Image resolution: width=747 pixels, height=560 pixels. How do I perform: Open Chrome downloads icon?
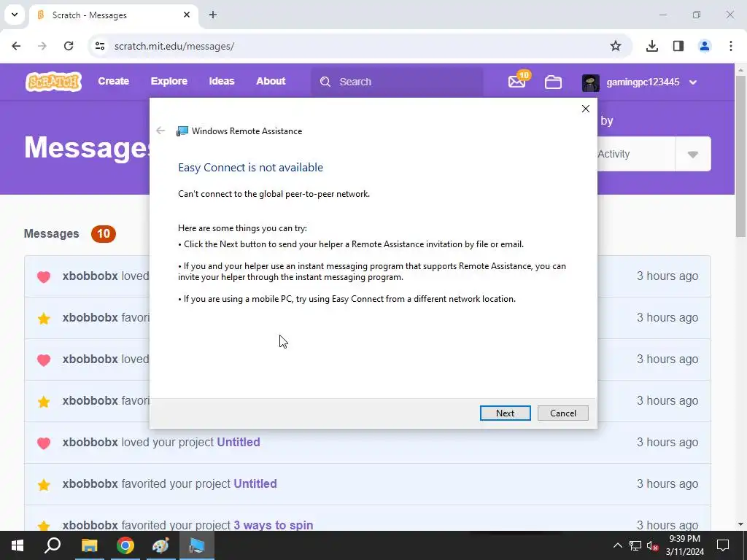tap(651, 46)
